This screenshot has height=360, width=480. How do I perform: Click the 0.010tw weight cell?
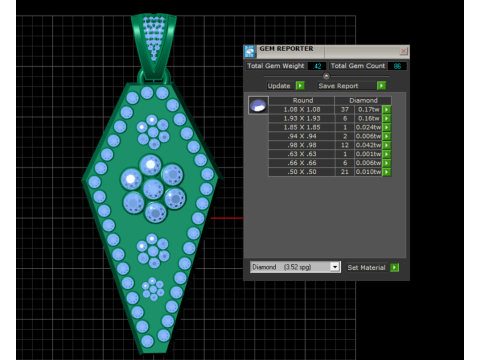(368, 172)
